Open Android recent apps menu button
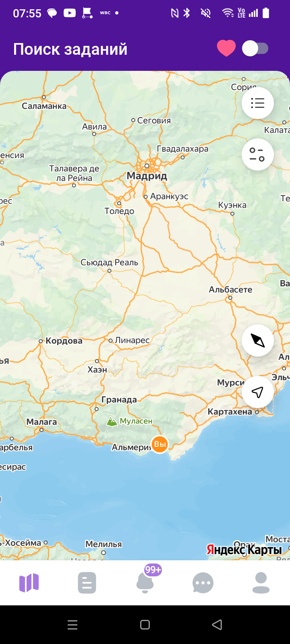Image resolution: width=290 pixels, height=644 pixels. pos(72,625)
